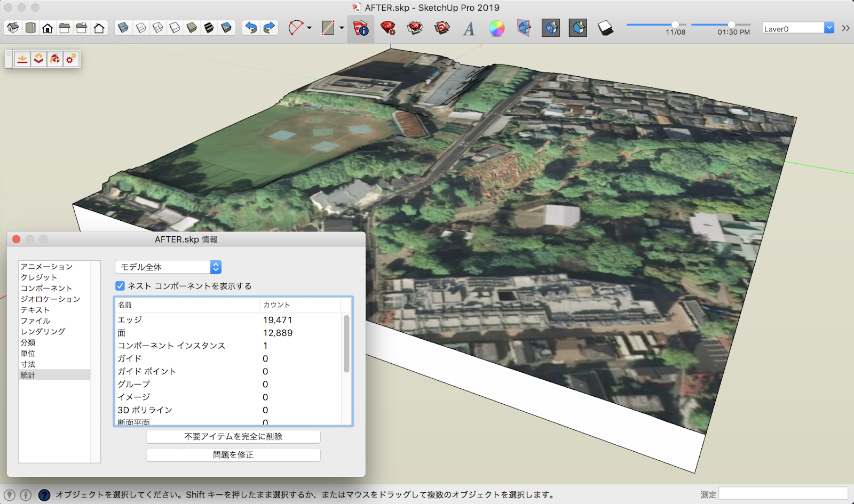
Task: Toggle display section planes icon
Action: pyautogui.click(x=551, y=28)
